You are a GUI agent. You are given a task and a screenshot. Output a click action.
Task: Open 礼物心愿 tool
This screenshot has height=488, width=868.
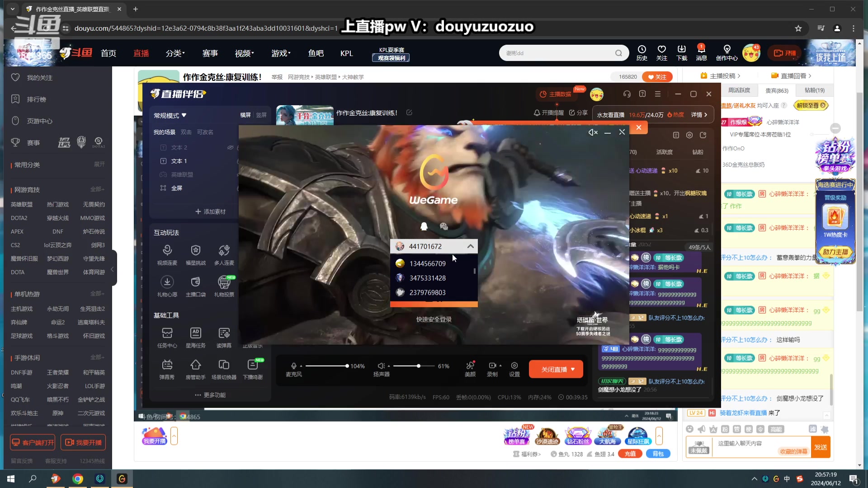point(167,286)
